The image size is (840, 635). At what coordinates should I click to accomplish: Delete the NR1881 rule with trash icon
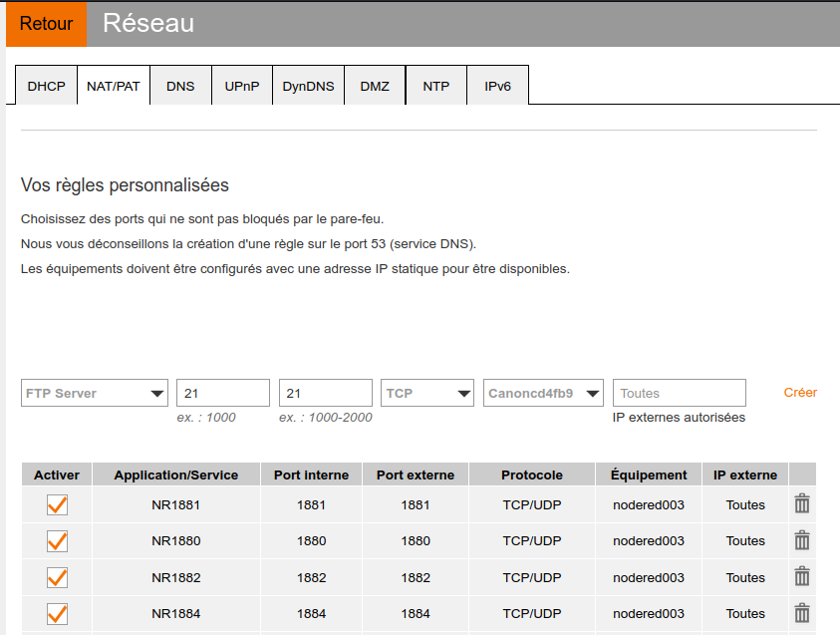point(801,504)
